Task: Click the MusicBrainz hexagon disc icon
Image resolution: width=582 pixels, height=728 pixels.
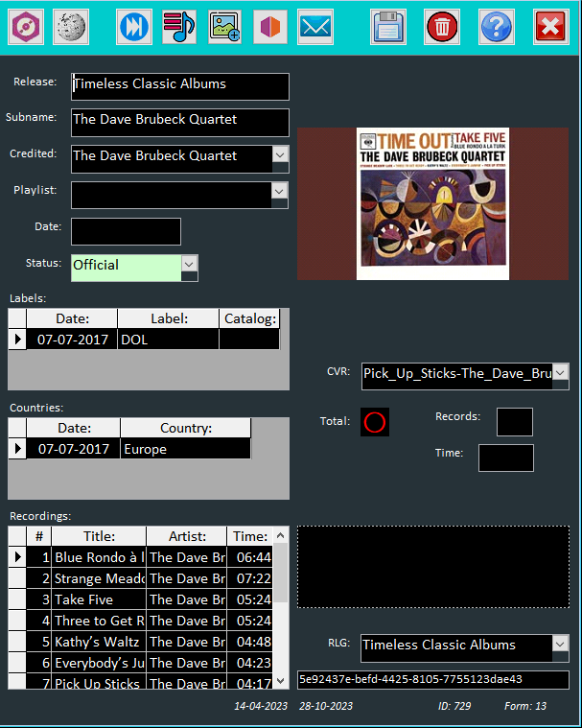Action: [27, 27]
